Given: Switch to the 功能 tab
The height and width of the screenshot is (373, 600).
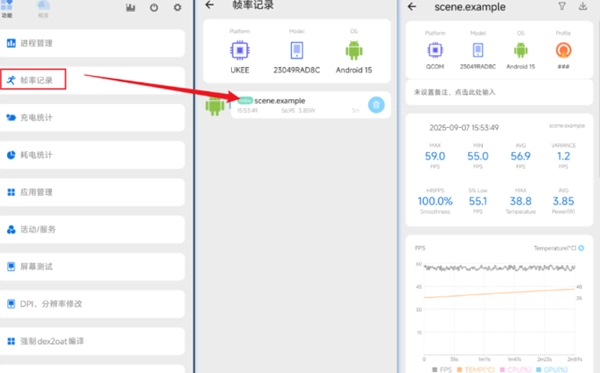Looking at the screenshot, I should pos(7,9).
